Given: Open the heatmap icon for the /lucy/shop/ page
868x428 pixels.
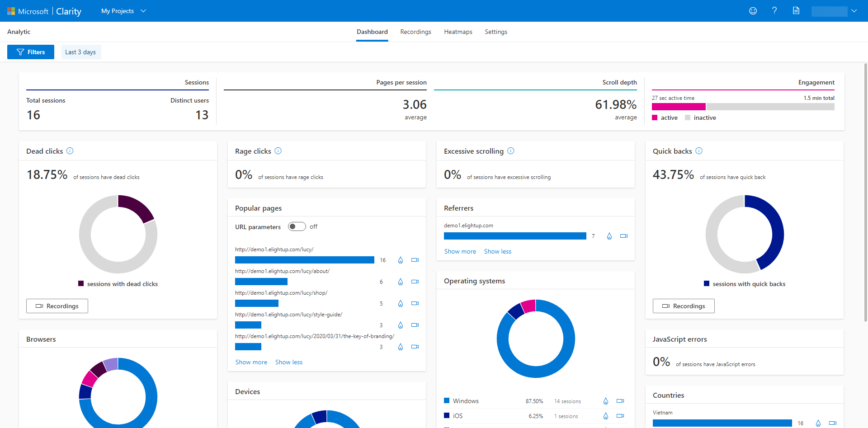Looking at the screenshot, I should coord(401,303).
